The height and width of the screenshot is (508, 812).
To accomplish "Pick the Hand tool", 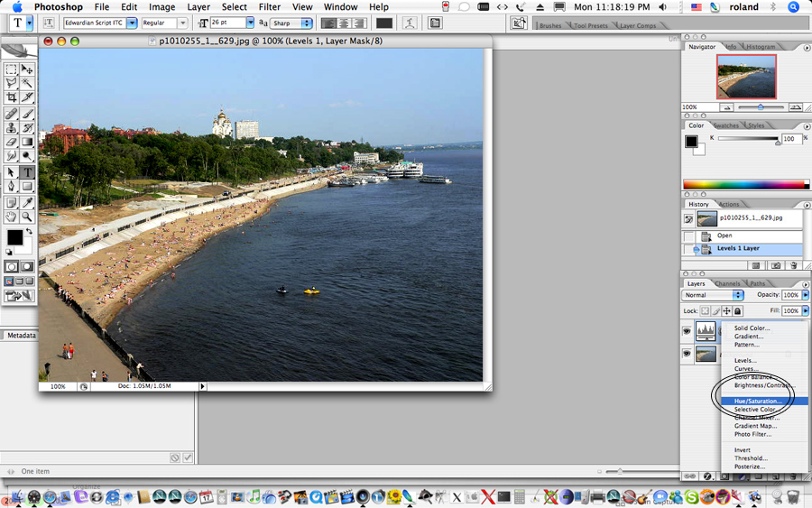I will [x=11, y=217].
